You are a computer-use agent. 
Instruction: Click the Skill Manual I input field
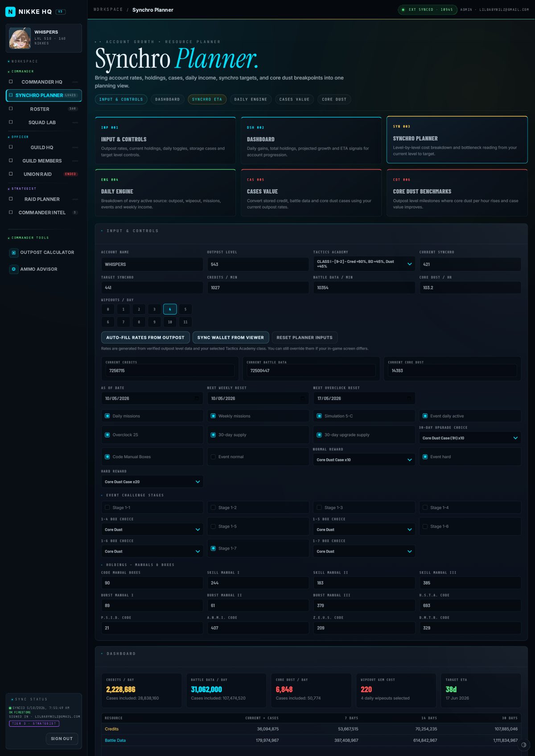pyautogui.click(x=258, y=583)
